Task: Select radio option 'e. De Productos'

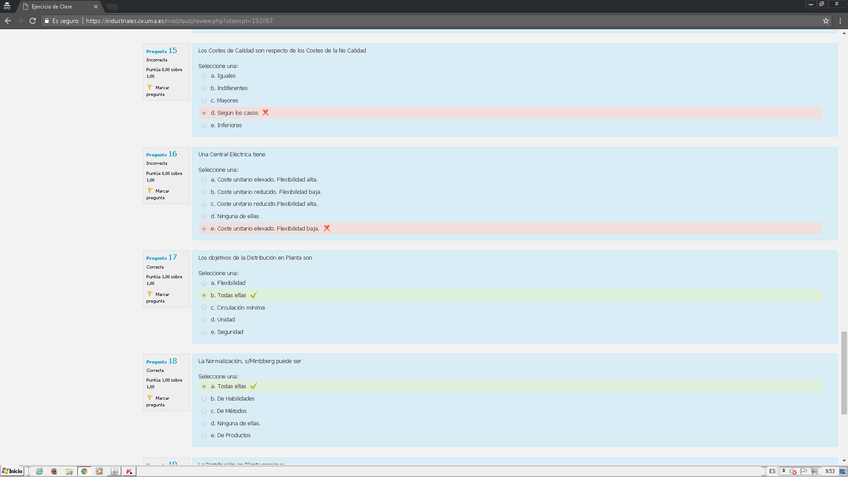Action: [204, 436]
